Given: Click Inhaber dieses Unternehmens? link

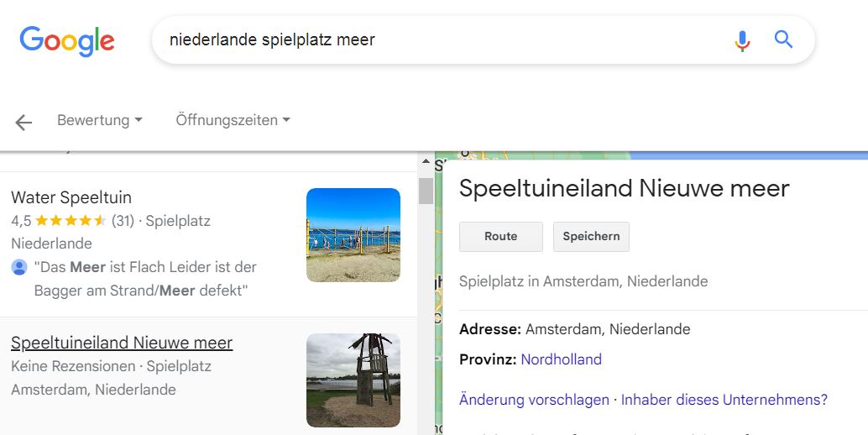Looking at the screenshot, I should pyautogui.click(x=724, y=400).
